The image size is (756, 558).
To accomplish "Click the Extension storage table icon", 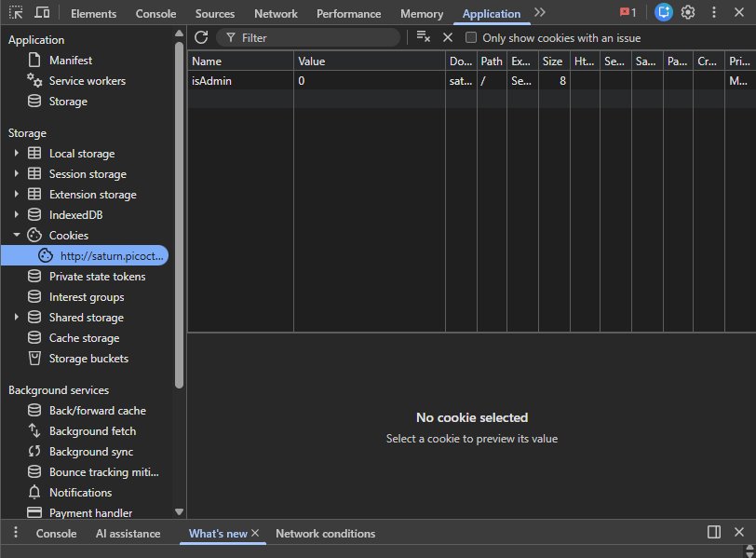I will pyautogui.click(x=34, y=194).
